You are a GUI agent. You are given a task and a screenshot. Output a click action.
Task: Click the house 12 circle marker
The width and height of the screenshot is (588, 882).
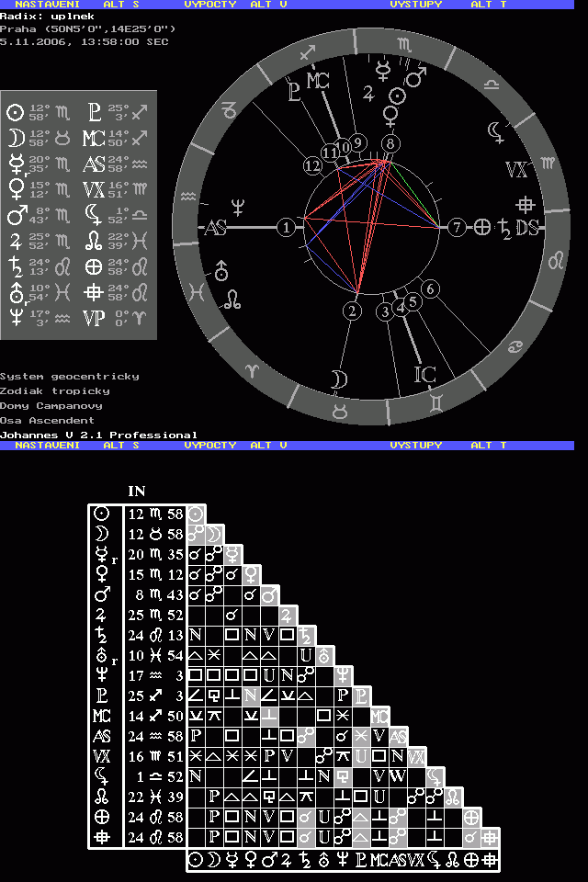tap(314, 166)
